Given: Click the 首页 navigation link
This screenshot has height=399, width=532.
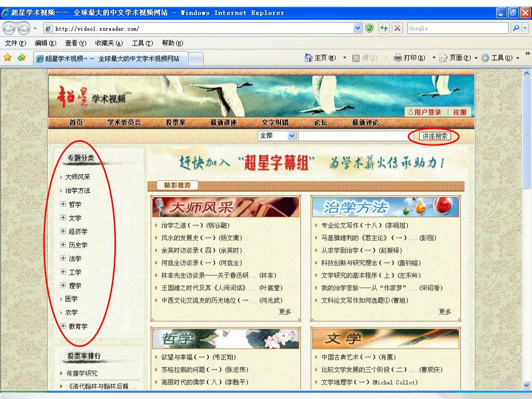Looking at the screenshot, I should [x=76, y=123].
